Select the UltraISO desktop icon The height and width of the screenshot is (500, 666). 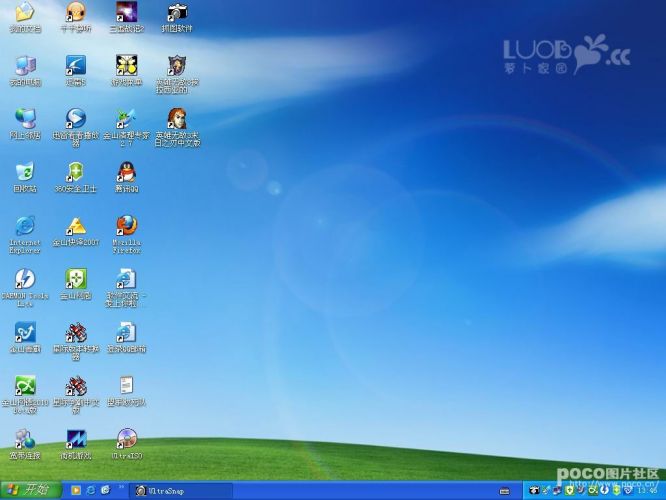[126, 439]
